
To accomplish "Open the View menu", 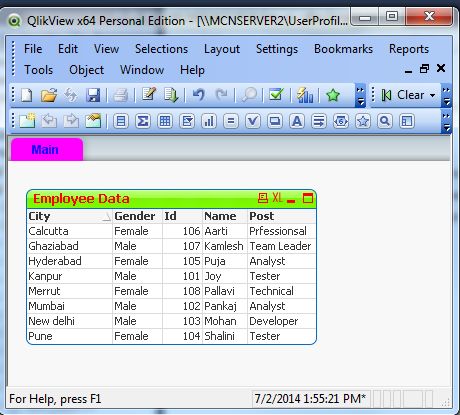I will pos(106,49).
